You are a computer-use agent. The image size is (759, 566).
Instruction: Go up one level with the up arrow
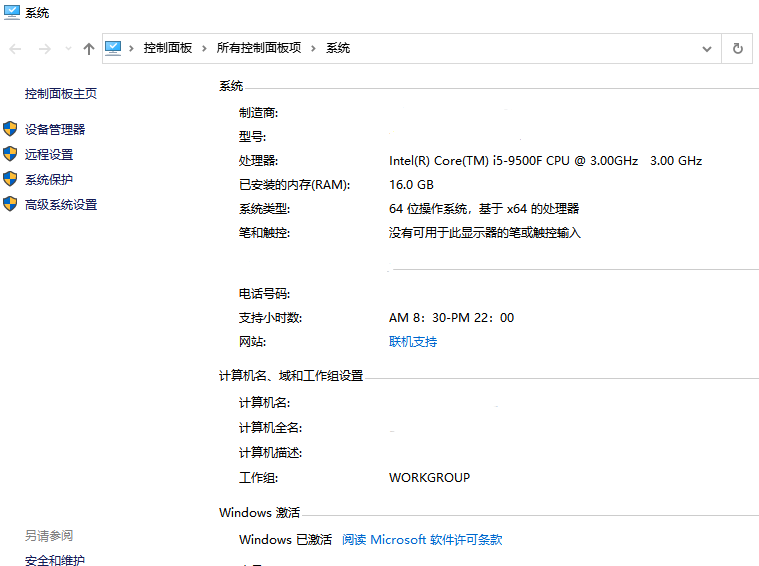coord(89,48)
